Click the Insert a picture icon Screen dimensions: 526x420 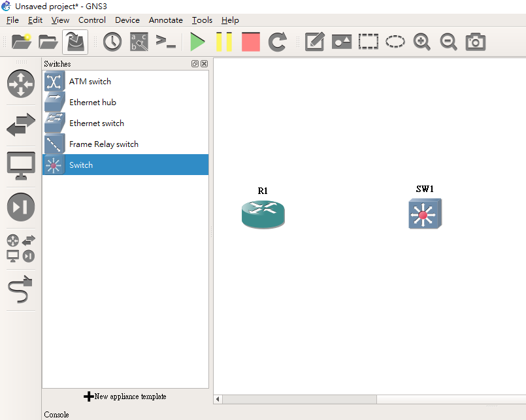tap(342, 42)
